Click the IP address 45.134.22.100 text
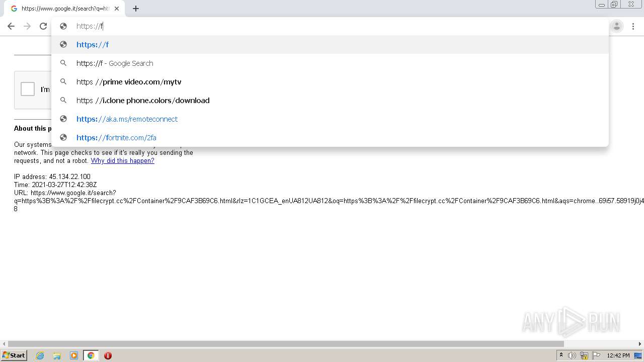Image resolution: width=644 pixels, height=362 pixels. tap(52, 177)
